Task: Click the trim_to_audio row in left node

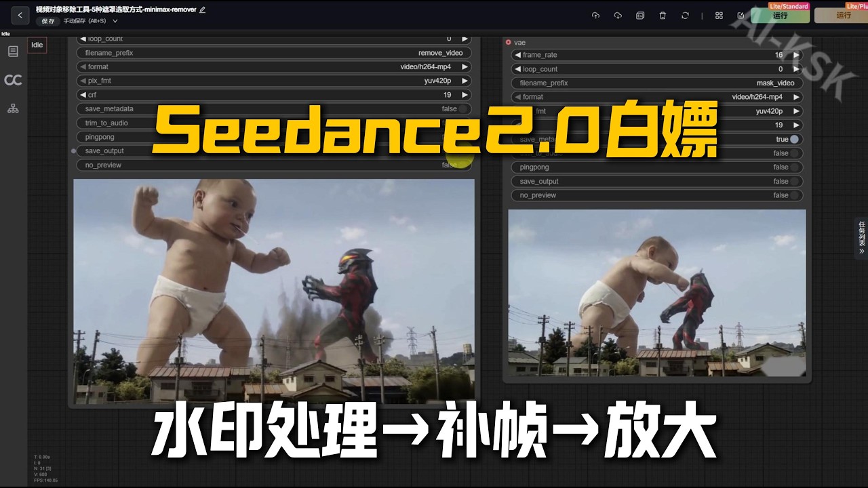Action: point(273,123)
